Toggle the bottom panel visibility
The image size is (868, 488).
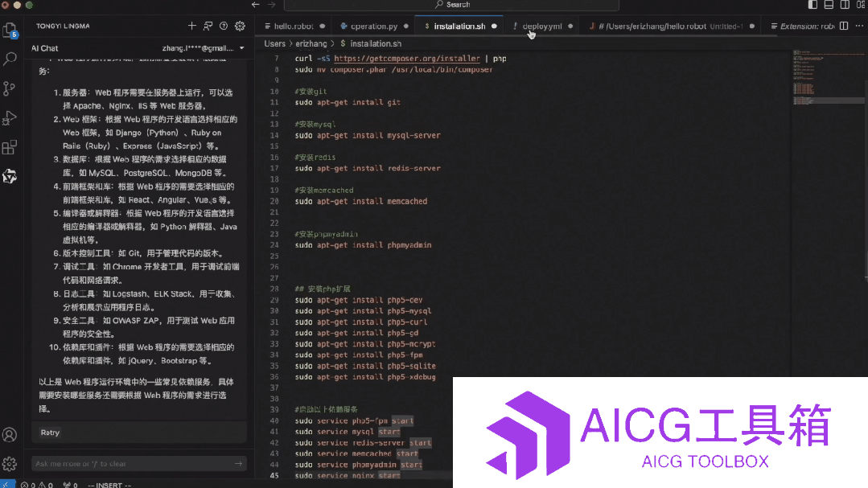pos(829,5)
